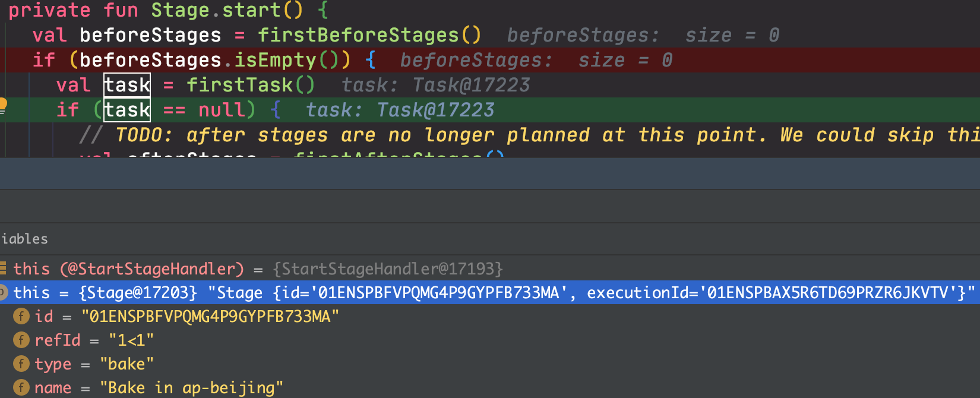This screenshot has height=398, width=980.
Task: Click the yellow lightbulb intention icon in gutter
Action: click(2, 106)
